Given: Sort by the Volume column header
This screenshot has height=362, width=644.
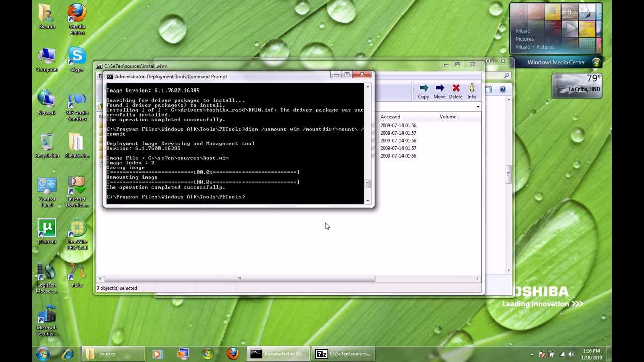Looking at the screenshot, I should click(448, 117).
